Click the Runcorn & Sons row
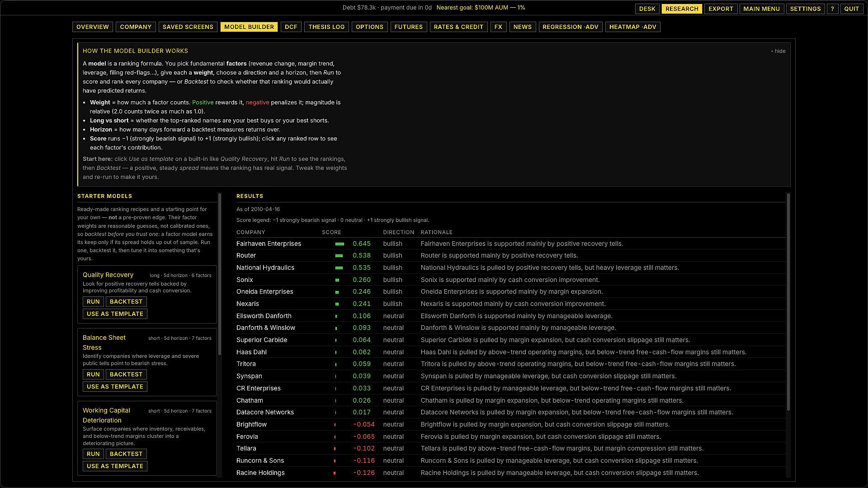Screen dimensions: 868x488 [511, 460]
